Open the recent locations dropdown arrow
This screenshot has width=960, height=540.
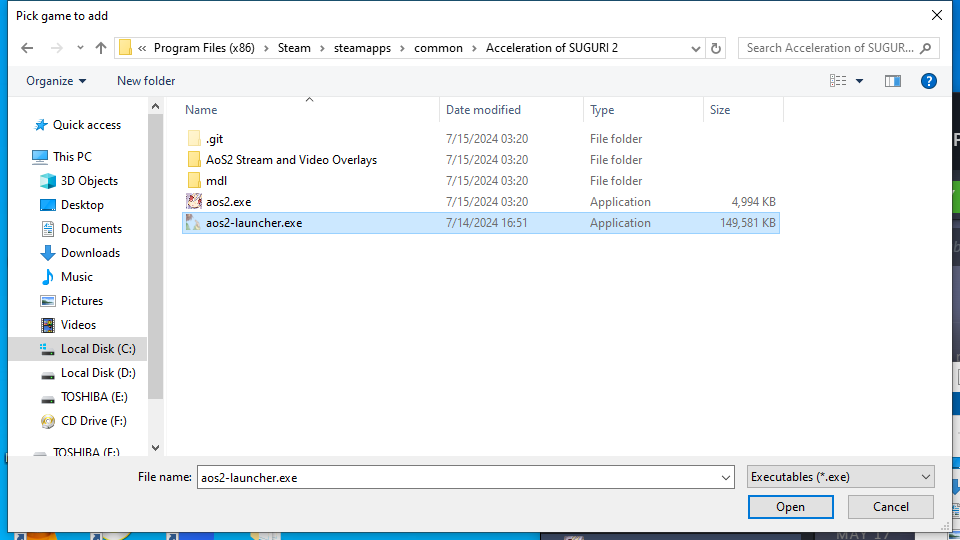point(80,48)
